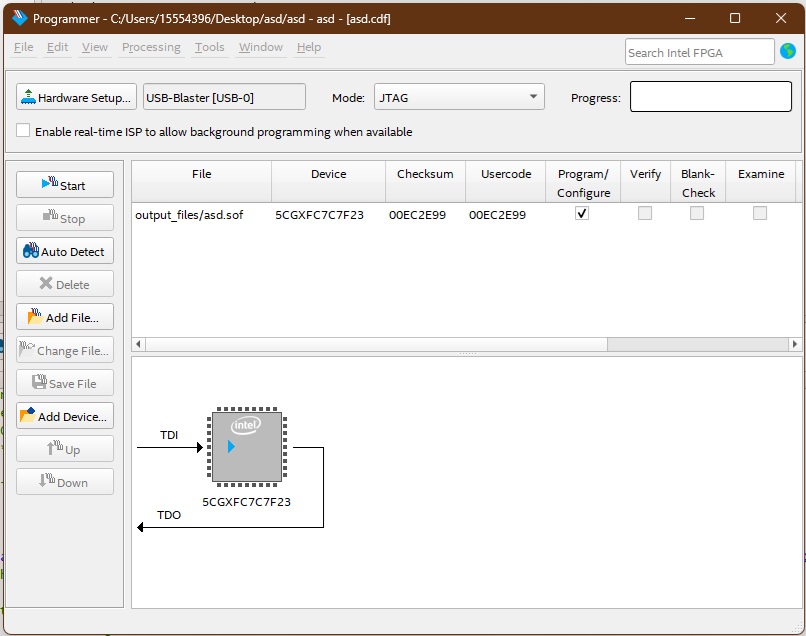Select the 5CGXFC7C7F23 chip in the diagram
806x636 pixels.
pyautogui.click(x=246, y=447)
